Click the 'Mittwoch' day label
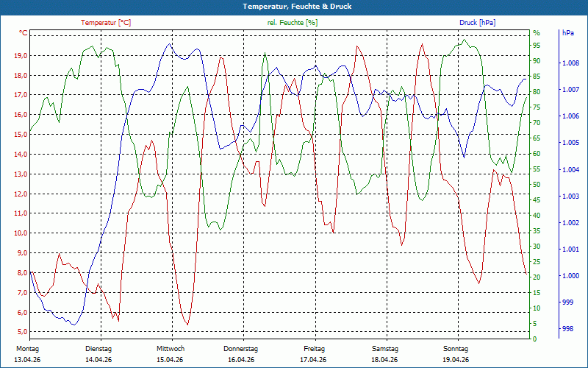588x368 pixels. [171, 349]
